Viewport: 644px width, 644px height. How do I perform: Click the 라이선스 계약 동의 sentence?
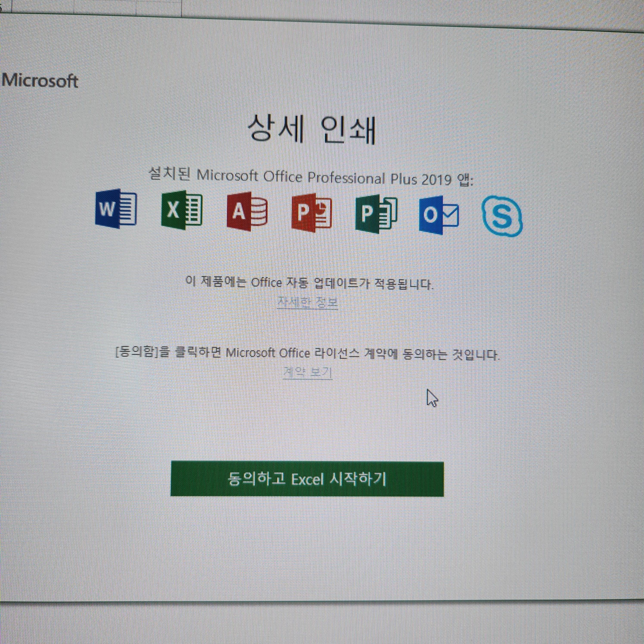coord(307,354)
